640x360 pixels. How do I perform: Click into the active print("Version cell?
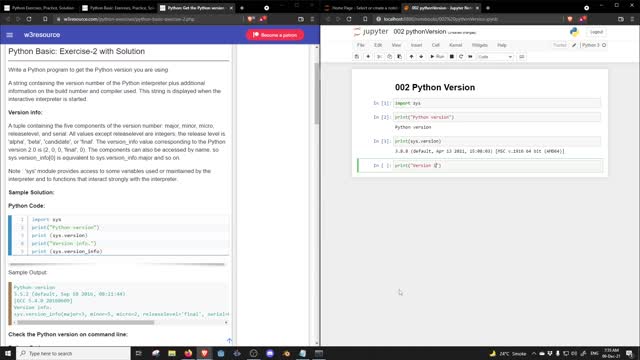point(497,166)
